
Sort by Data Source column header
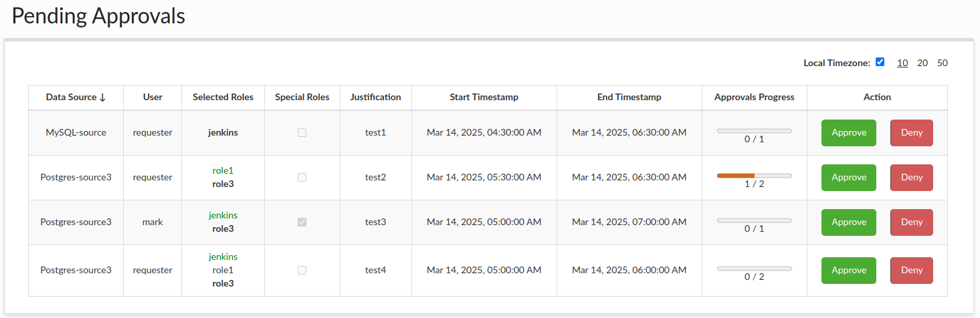76,97
